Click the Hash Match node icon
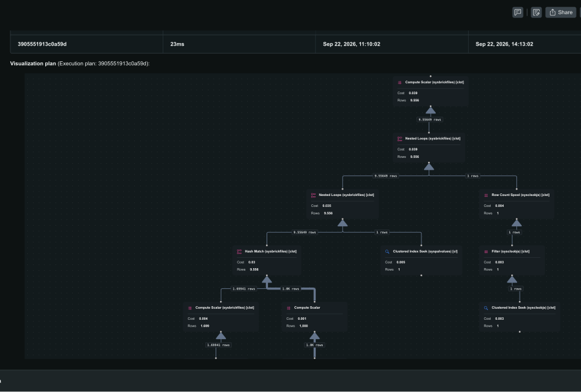This screenshot has height=392, width=581. [239, 251]
